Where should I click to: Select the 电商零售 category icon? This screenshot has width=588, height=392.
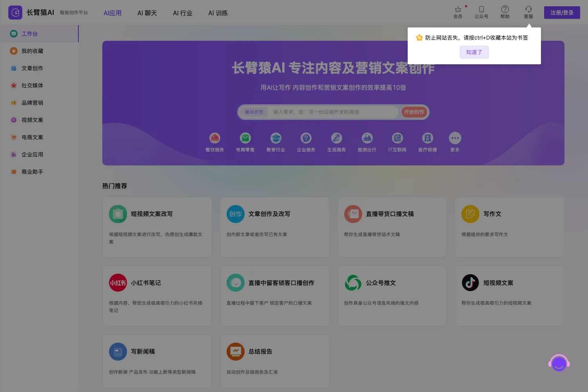pos(245,138)
